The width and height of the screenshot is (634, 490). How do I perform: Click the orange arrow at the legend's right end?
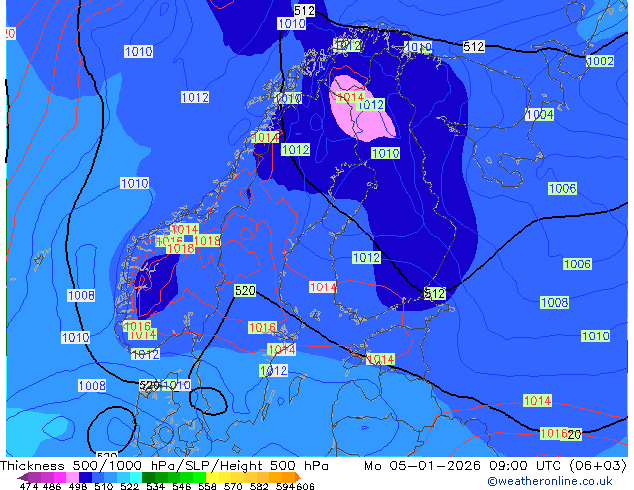[x=298, y=477]
